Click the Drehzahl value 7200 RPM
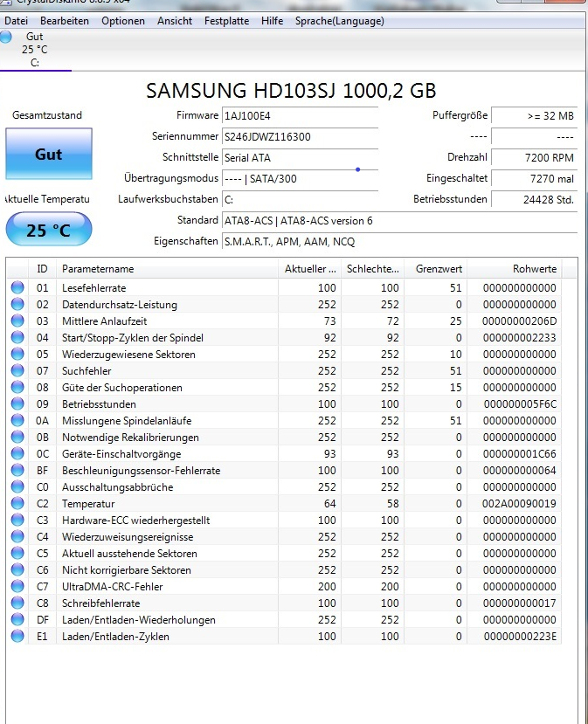This screenshot has height=724, width=588. [x=535, y=157]
